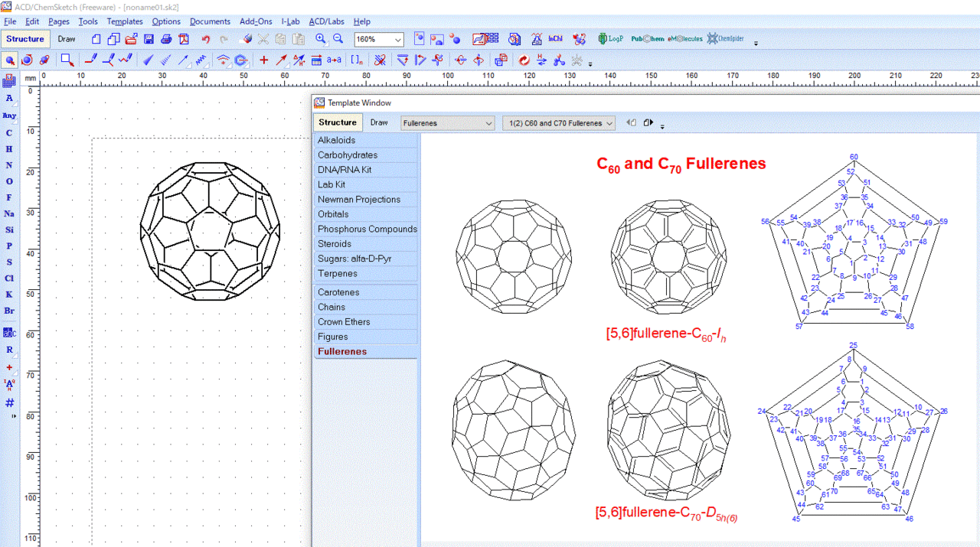Select Sodium Na atom button
980x547 pixels.
click(x=9, y=213)
